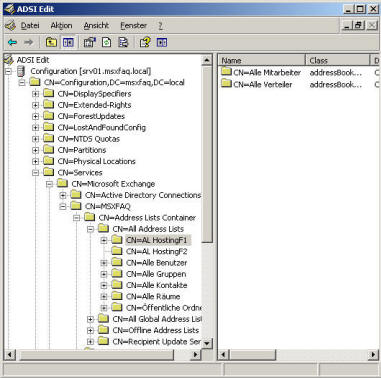Click the tree pane scroll right arrow
Screen dimensions: 381x378
(196, 354)
